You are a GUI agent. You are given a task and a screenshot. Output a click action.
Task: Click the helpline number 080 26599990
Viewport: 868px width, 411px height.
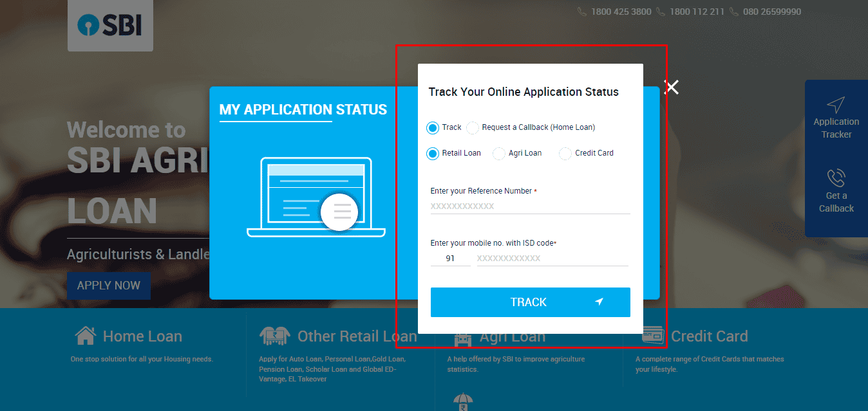(x=773, y=11)
